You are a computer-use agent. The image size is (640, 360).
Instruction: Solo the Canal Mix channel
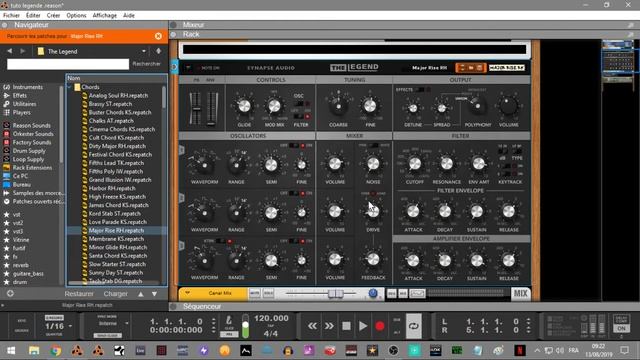tap(268, 293)
